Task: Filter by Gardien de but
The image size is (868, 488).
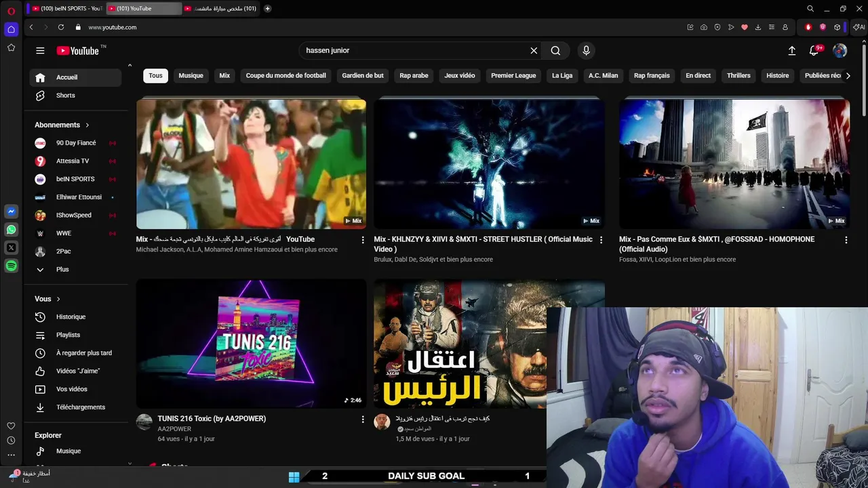Action: (363, 76)
